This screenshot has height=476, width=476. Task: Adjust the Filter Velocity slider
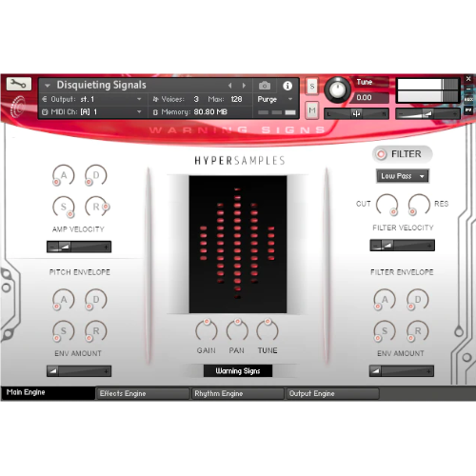point(402,246)
